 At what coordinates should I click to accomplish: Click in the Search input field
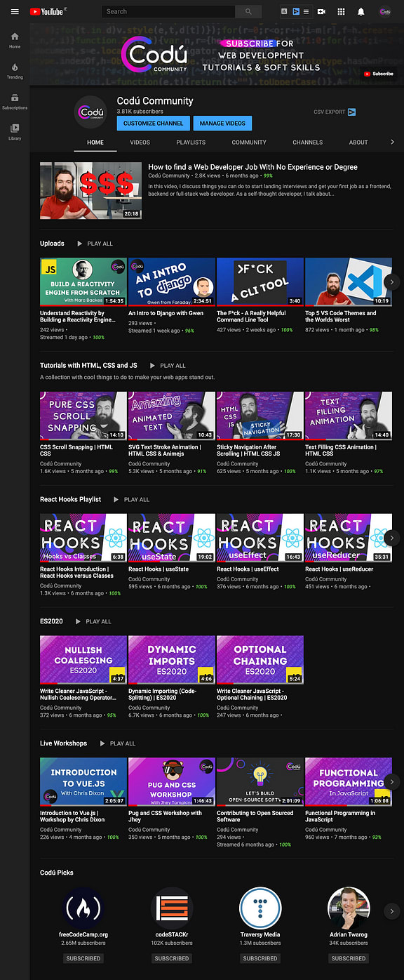(168, 11)
